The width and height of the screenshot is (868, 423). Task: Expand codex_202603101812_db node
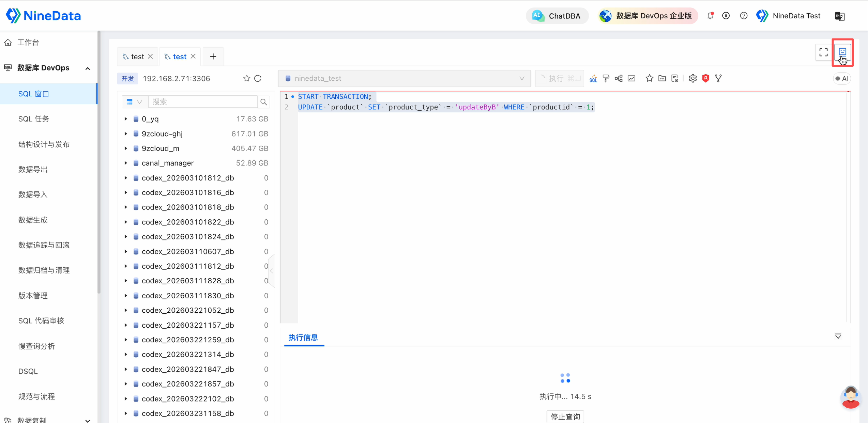[126, 178]
